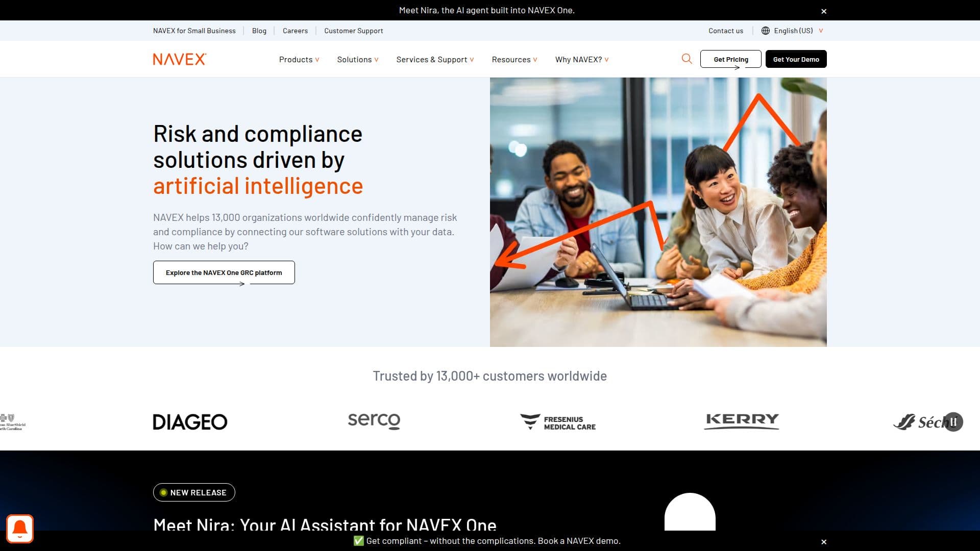The height and width of the screenshot is (551, 980).
Task: Click the Get Your Demo button
Action: [x=796, y=59]
